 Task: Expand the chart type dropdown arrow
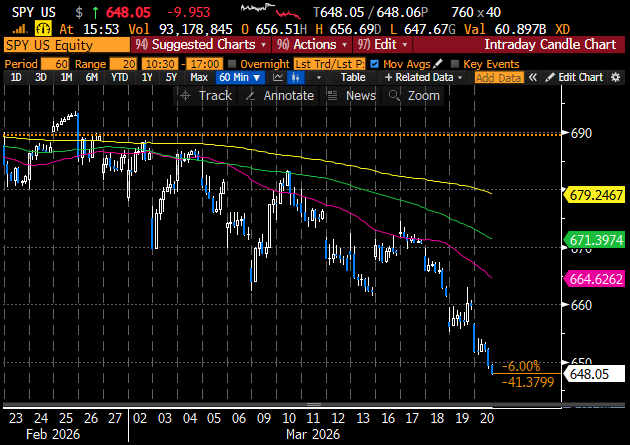[319, 78]
